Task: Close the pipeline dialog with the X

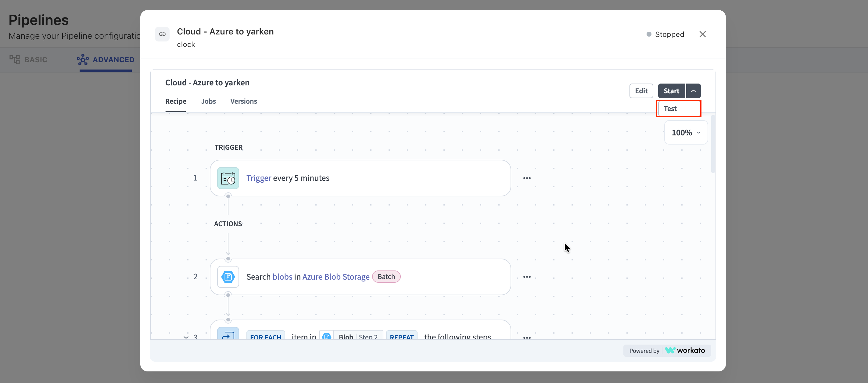Action: coord(703,34)
